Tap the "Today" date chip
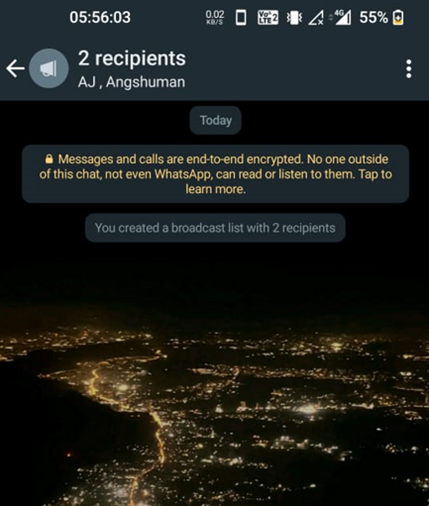 click(x=216, y=120)
